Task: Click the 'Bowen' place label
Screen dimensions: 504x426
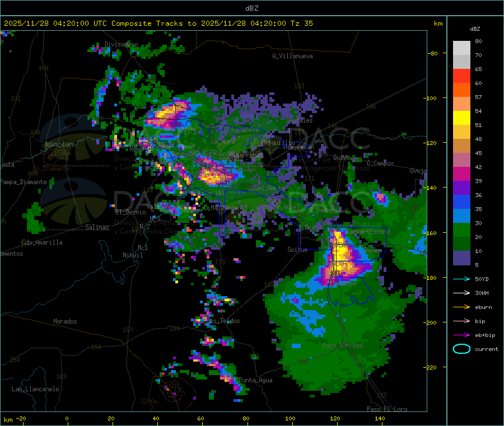Action: 373,250
